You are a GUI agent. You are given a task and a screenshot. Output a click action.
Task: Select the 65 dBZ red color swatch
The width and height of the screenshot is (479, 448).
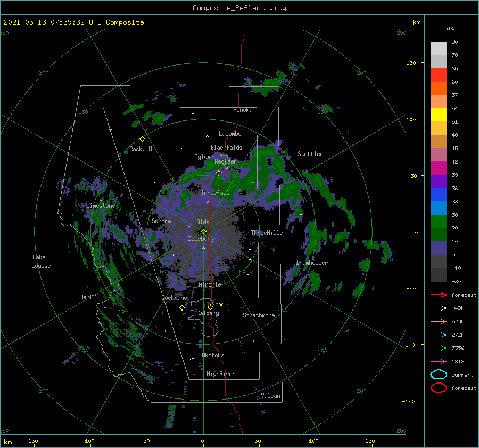point(439,75)
